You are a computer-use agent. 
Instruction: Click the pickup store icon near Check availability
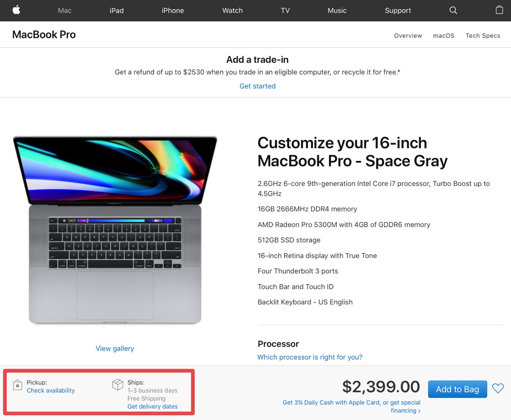point(17,384)
